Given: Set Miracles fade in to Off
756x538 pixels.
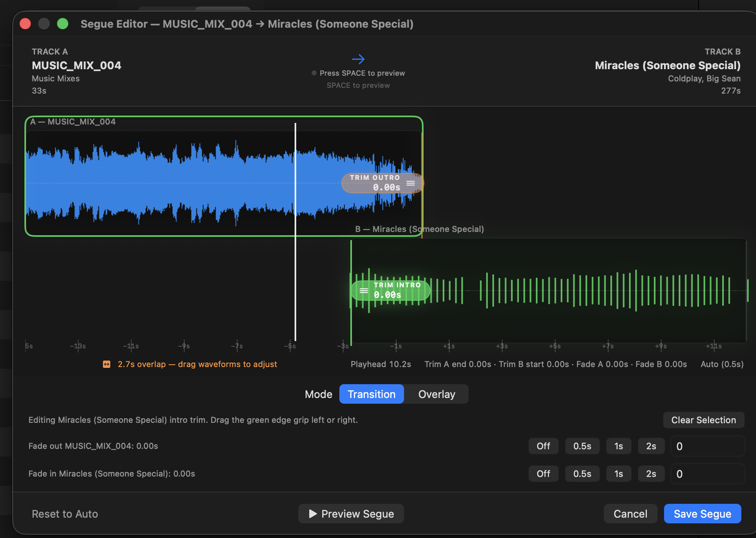Looking at the screenshot, I should [543, 474].
